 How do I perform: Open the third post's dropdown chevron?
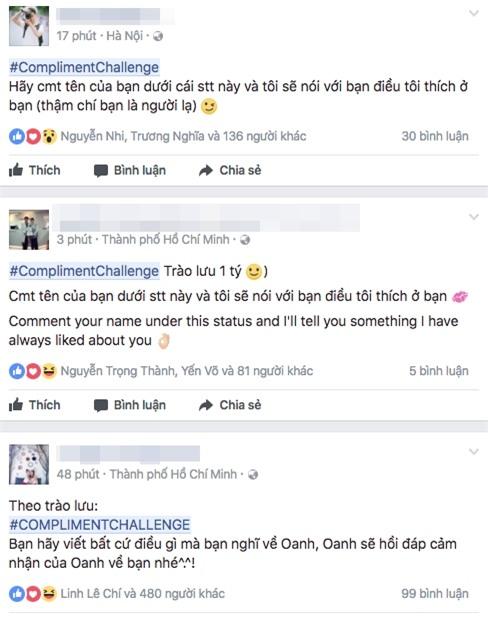473,452
